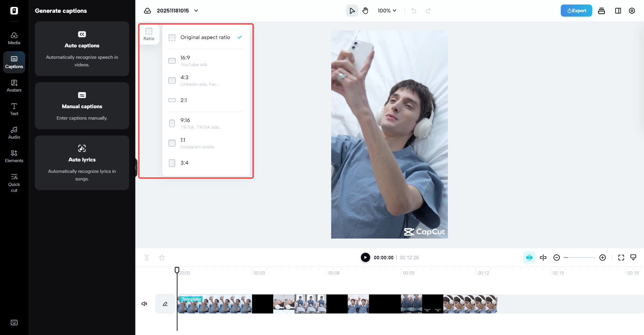Select 2:1 aspect ratio
The width and height of the screenshot is (644, 335).
coord(206,100)
